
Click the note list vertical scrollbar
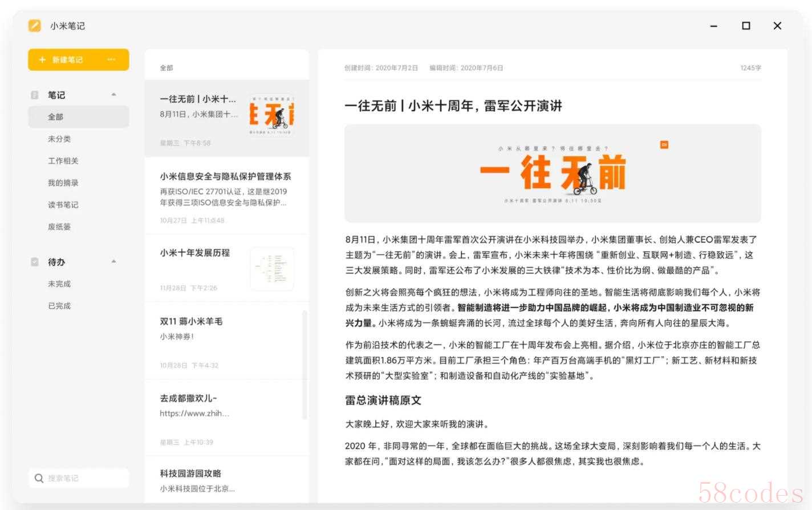pyautogui.click(x=304, y=365)
